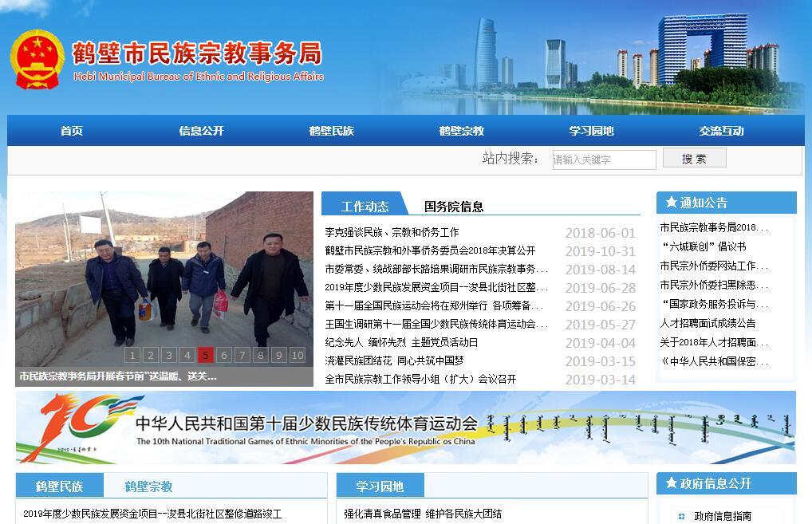The image size is (812, 524).
Task: Switch carousel to slide 7
Action: click(x=242, y=355)
